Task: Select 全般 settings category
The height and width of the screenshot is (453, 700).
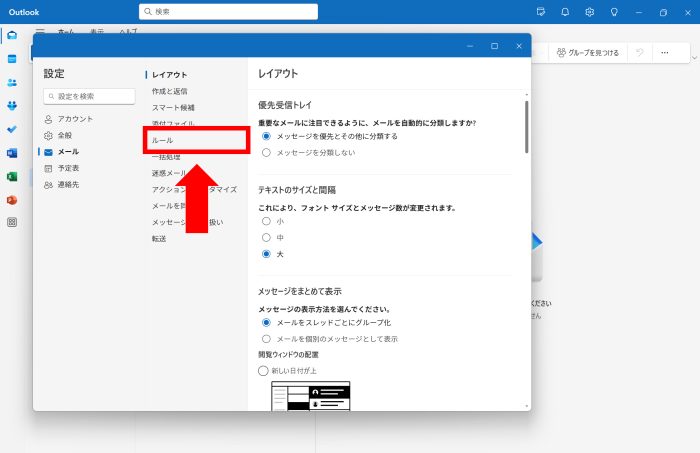Action: tap(64, 135)
